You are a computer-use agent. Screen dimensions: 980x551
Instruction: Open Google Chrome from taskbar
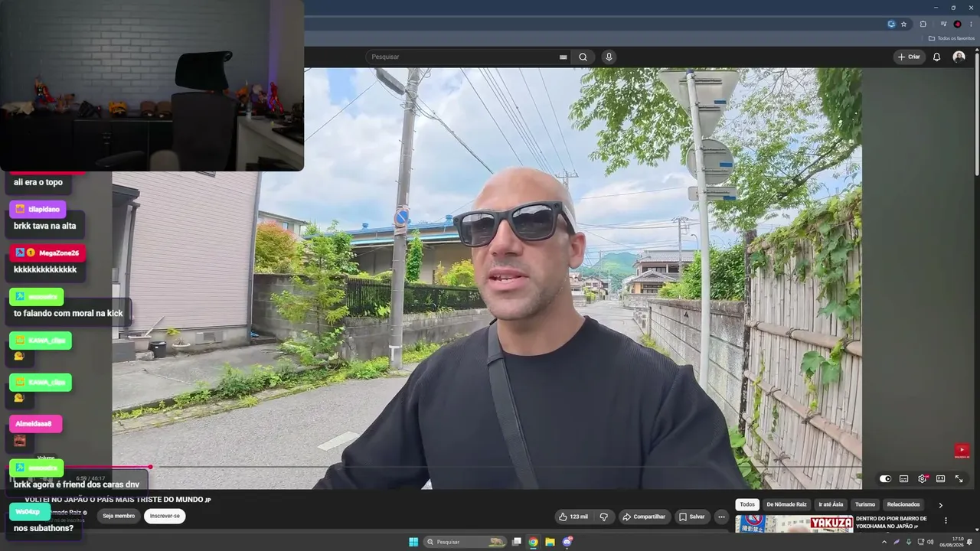coord(533,542)
